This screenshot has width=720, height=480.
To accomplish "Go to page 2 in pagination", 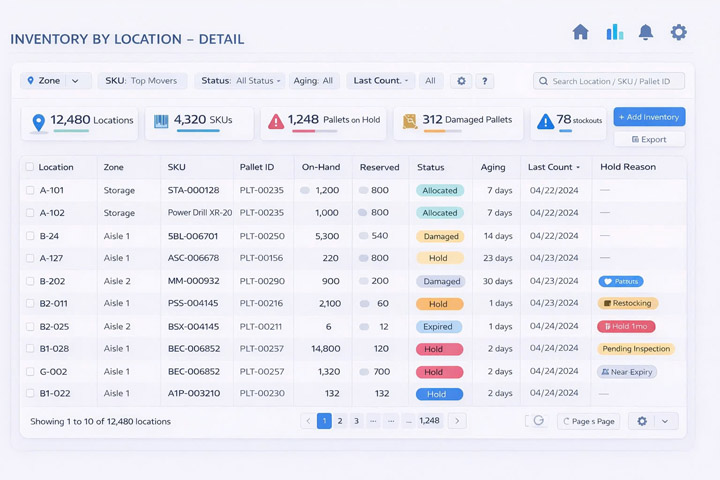I will [340, 421].
